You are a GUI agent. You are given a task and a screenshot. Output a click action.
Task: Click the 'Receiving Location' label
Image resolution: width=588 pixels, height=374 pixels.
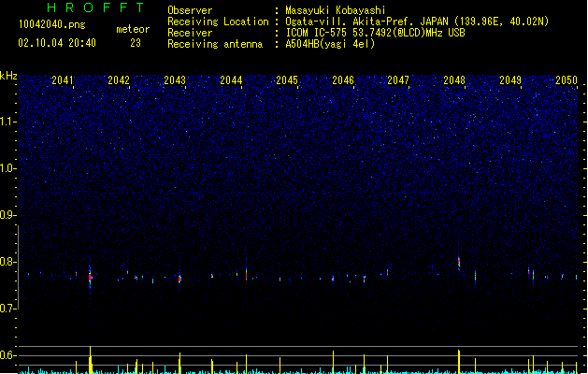pyautogui.click(x=218, y=22)
